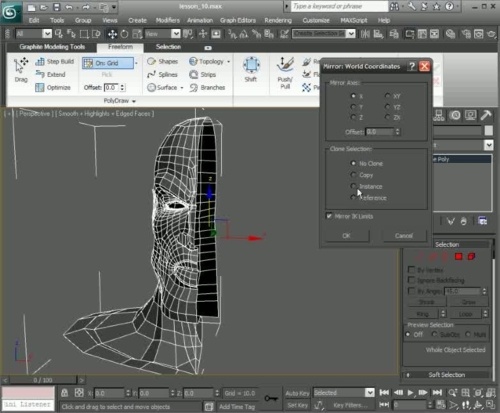Select the YZ mirror axis option
Screen dimensions: 500x413
(x=387, y=107)
